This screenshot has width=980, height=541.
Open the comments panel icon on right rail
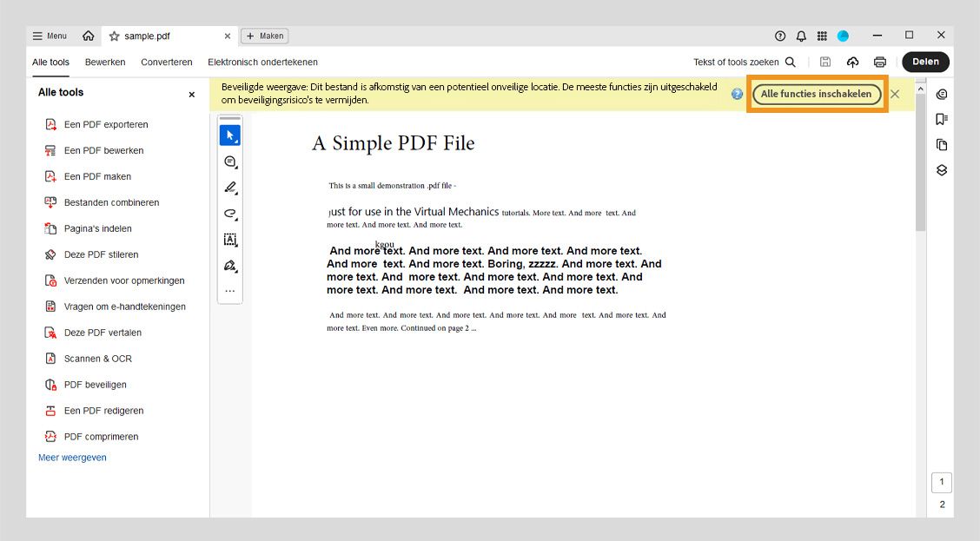(x=941, y=95)
